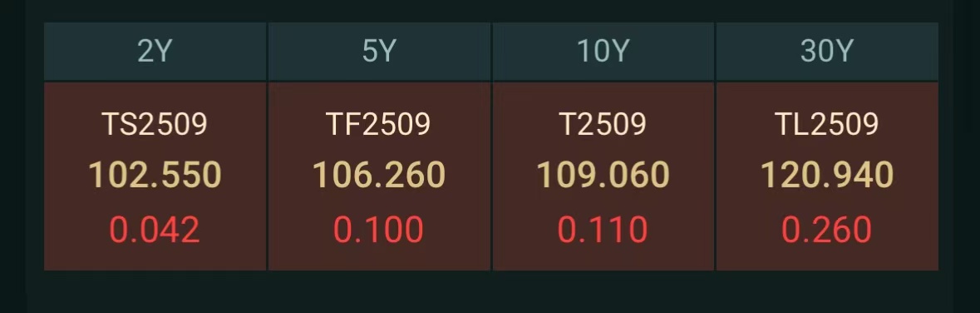Select the 2Y column header
The height and width of the screenshot is (313, 980).
click(x=155, y=52)
